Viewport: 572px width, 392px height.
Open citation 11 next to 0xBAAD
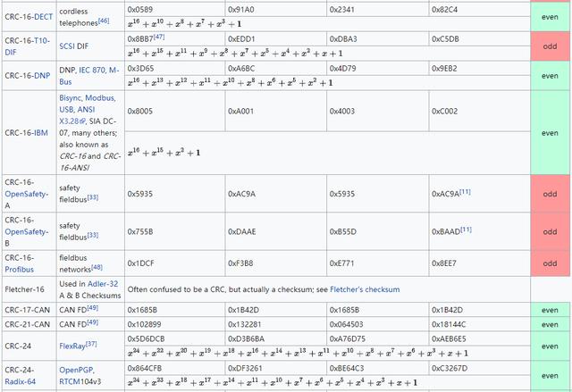pos(467,229)
